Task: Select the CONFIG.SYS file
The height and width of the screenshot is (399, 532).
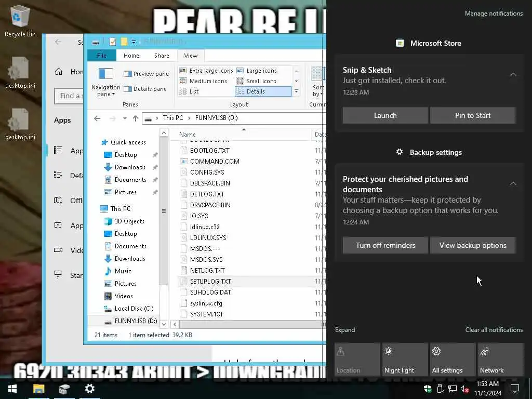Action: tap(207, 172)
